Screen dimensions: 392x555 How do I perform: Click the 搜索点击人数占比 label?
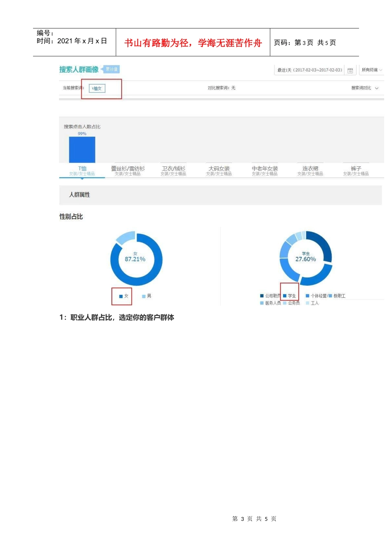(x=82, y=127)
